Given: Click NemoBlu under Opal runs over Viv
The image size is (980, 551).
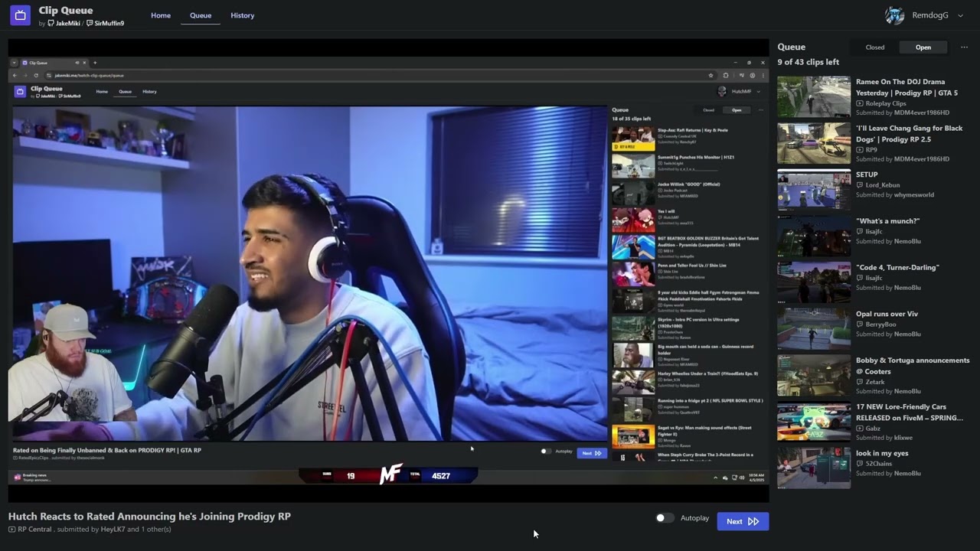Looking at the screenshot, I should tap(907, 334).
